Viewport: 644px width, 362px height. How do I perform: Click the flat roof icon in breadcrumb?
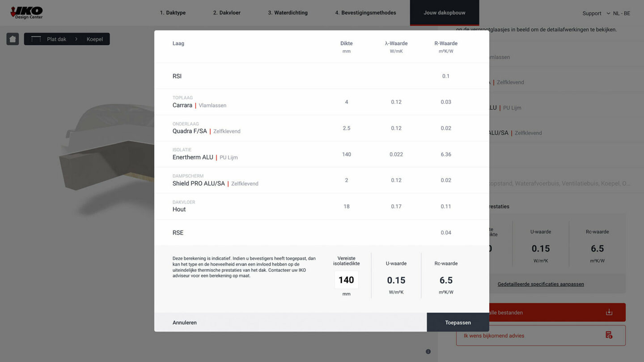36,39
